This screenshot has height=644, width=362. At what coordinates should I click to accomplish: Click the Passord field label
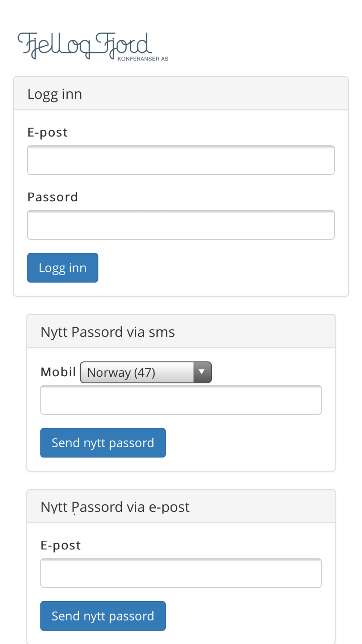[x=53, y=197]
